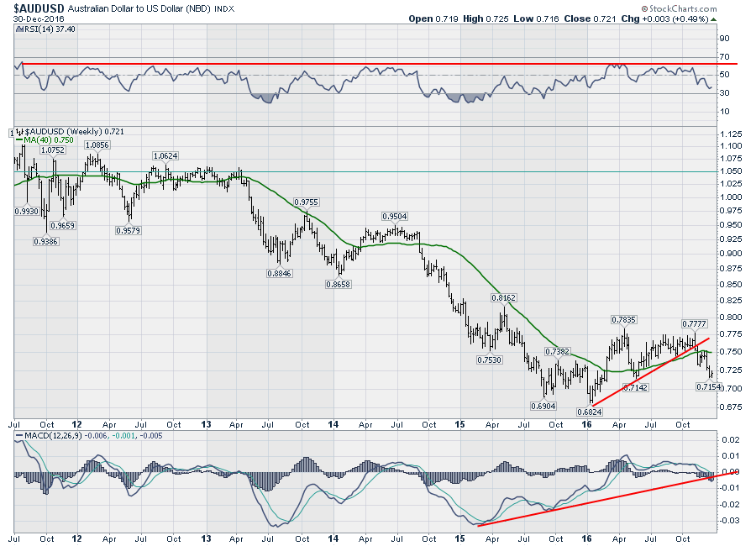Click the 0.7835 high price label

tap(625, 320)
